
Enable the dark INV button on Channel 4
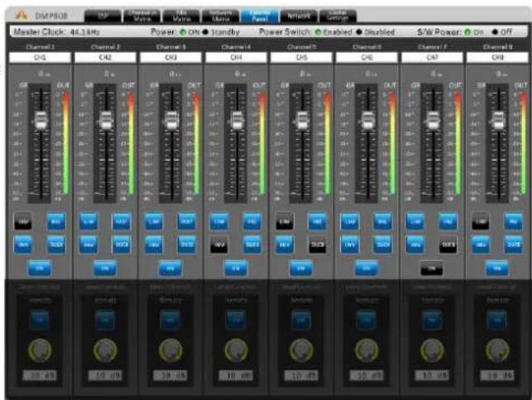(219, 245)
